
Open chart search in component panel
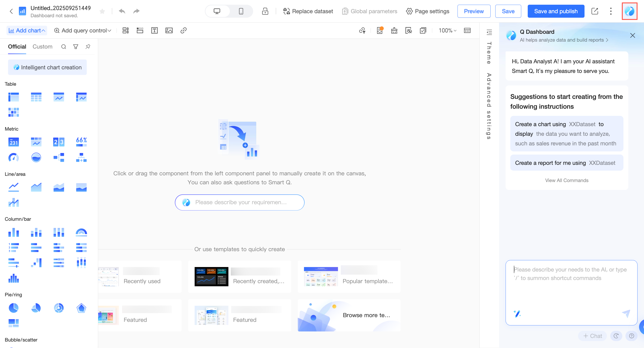(64, 47)
